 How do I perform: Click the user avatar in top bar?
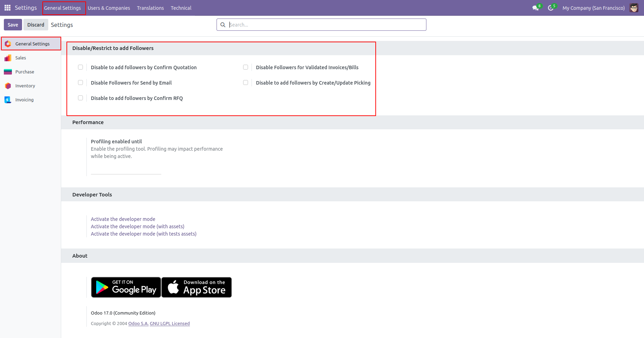click(x=634, y=8)
